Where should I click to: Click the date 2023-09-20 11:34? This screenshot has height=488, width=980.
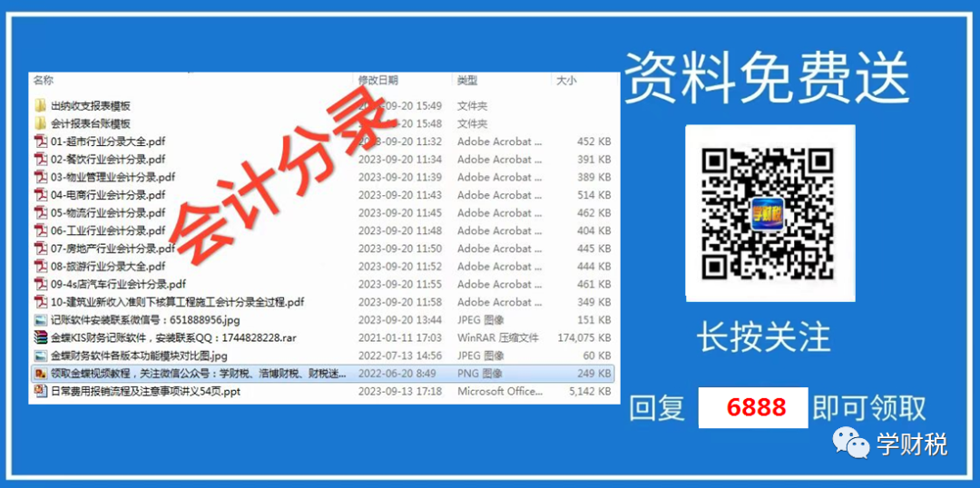tap(400, 160)
